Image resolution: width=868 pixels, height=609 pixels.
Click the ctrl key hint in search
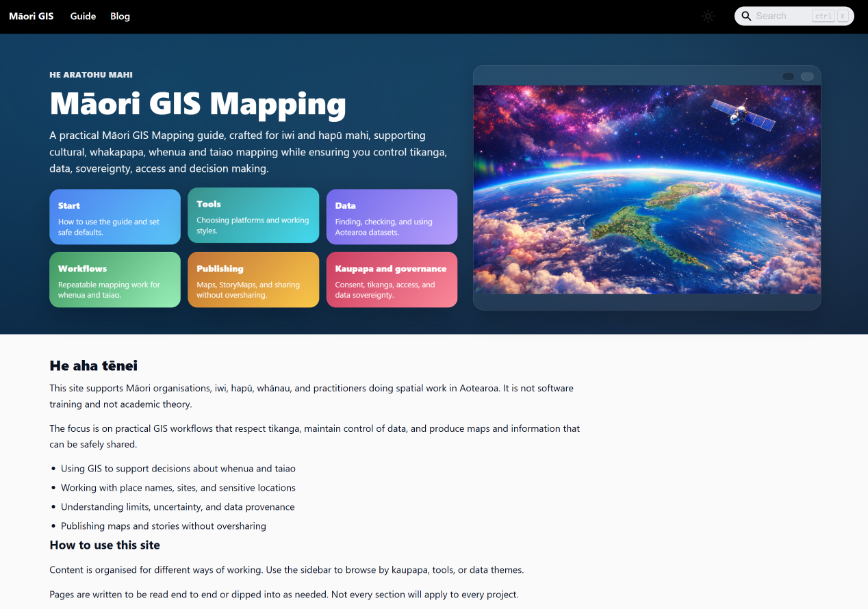[x=823, y=16]
